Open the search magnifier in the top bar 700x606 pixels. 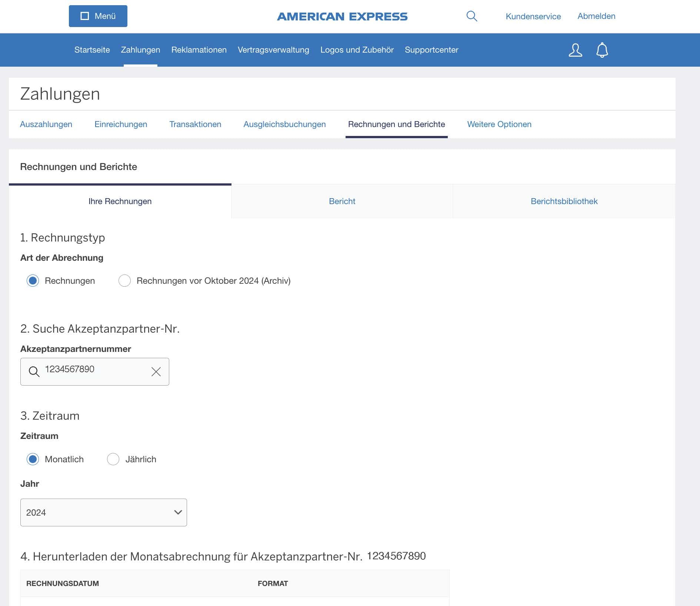coord(471,16)
